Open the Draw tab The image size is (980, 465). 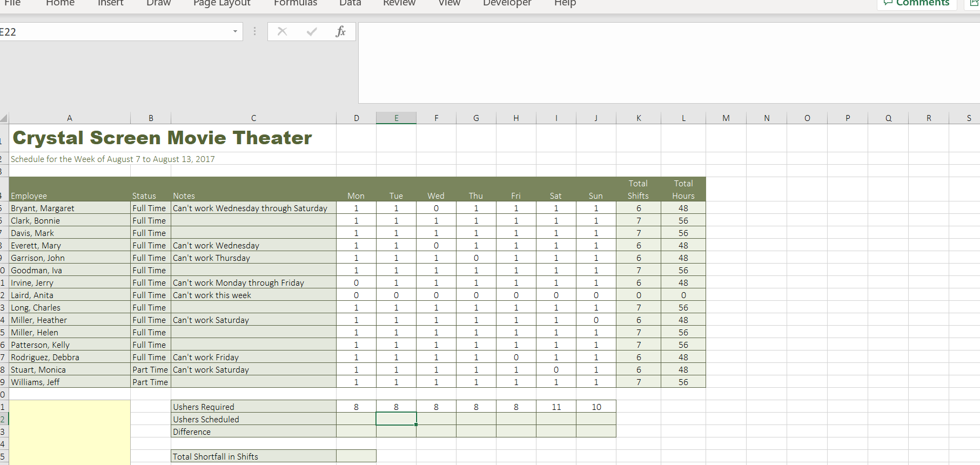[158, 3]
